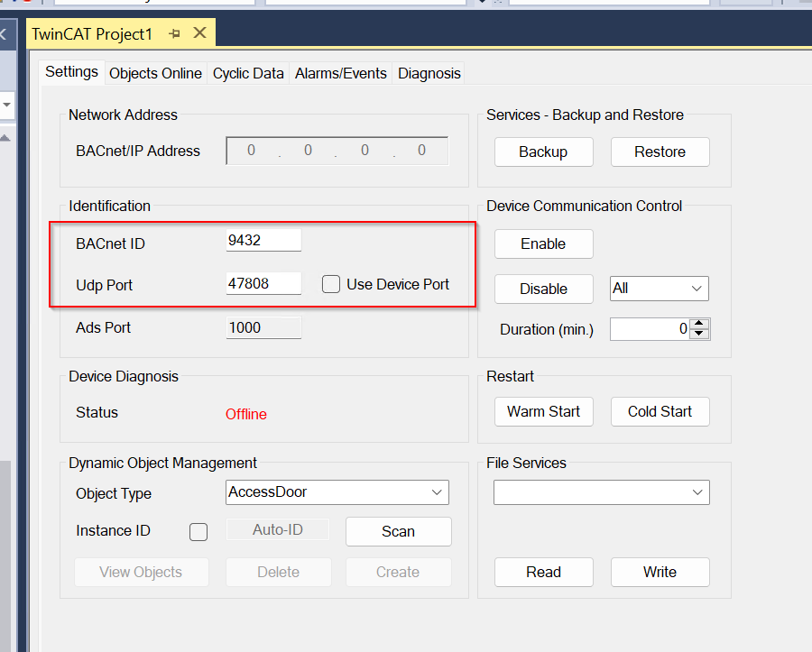This screenshot has width=812, height=652.
Task: Click the Auto-ID instance field
Action: [278, 529]
